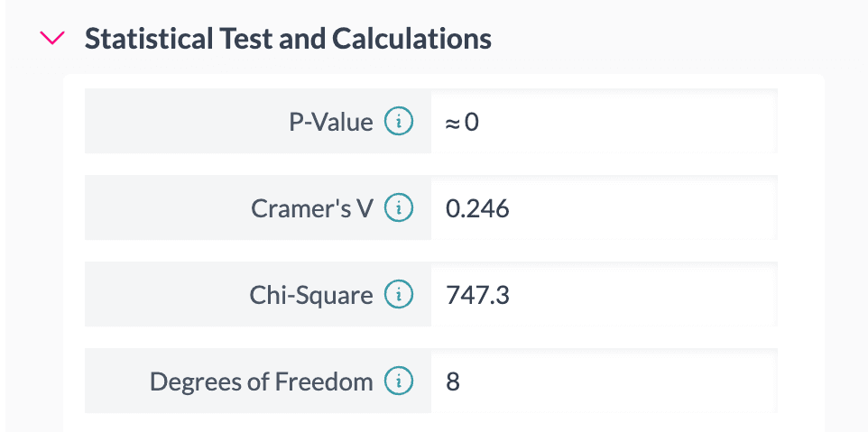Click the P-Value result showing ≈ 0

pos(462,122)
